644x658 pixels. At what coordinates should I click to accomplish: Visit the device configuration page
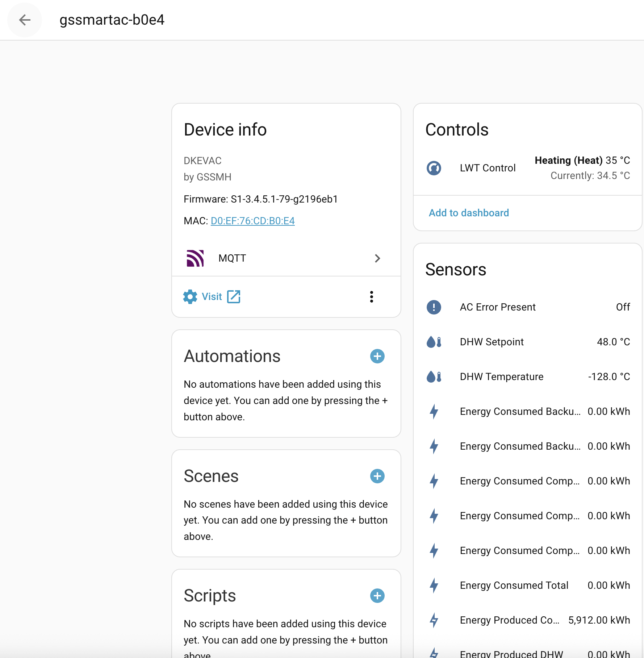(x=212, y=297)
